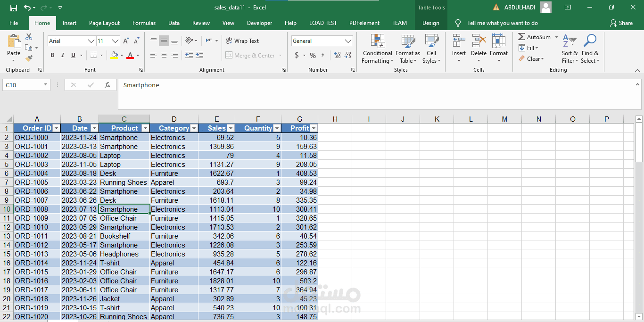Open Ribbon Display Options icon
This screenshot has width=644, height=322.
point(568,8)
